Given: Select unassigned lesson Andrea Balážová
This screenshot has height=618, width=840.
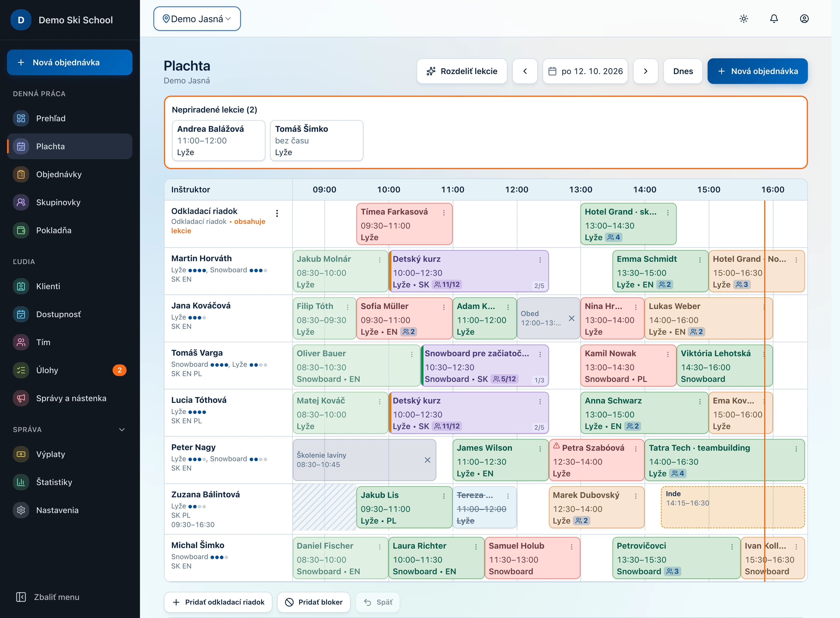Looking at the screenshot, I should 219,140.
